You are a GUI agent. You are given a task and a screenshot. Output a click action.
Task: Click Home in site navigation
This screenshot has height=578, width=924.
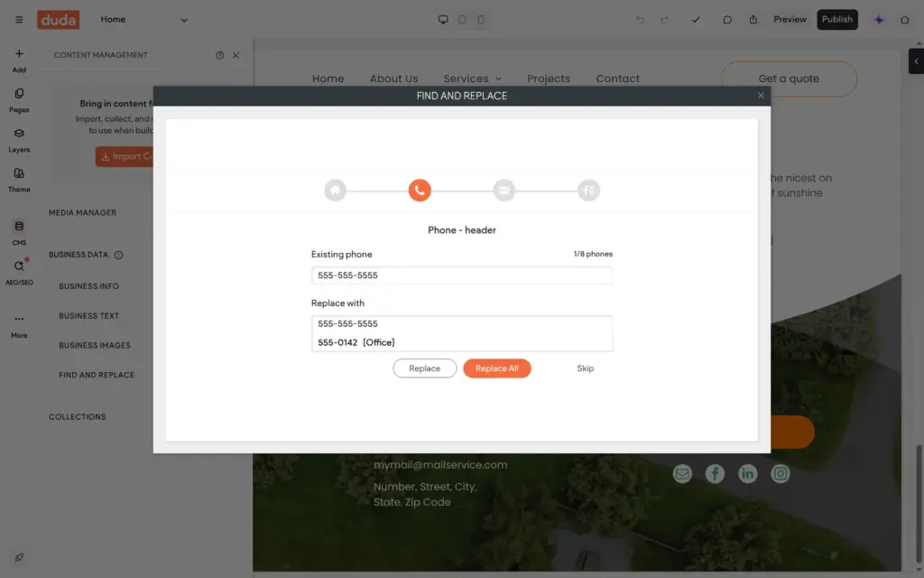pos(328,79)
